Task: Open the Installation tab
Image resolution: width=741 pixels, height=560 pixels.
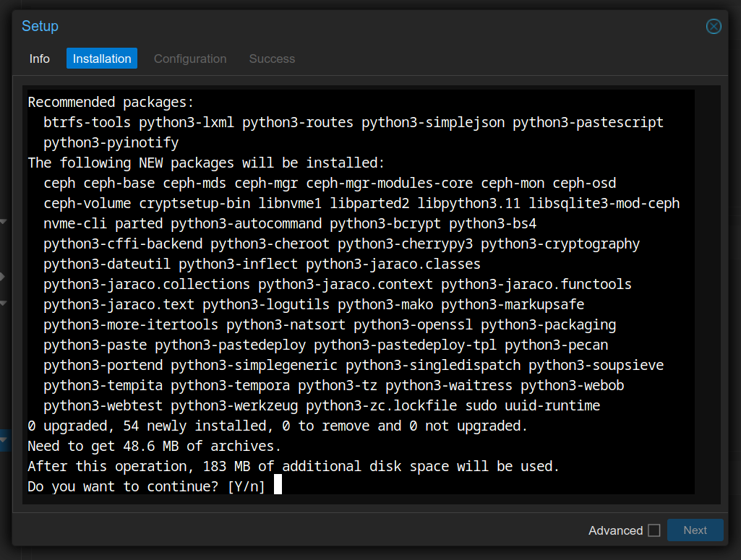Action: tap(101, 59)
